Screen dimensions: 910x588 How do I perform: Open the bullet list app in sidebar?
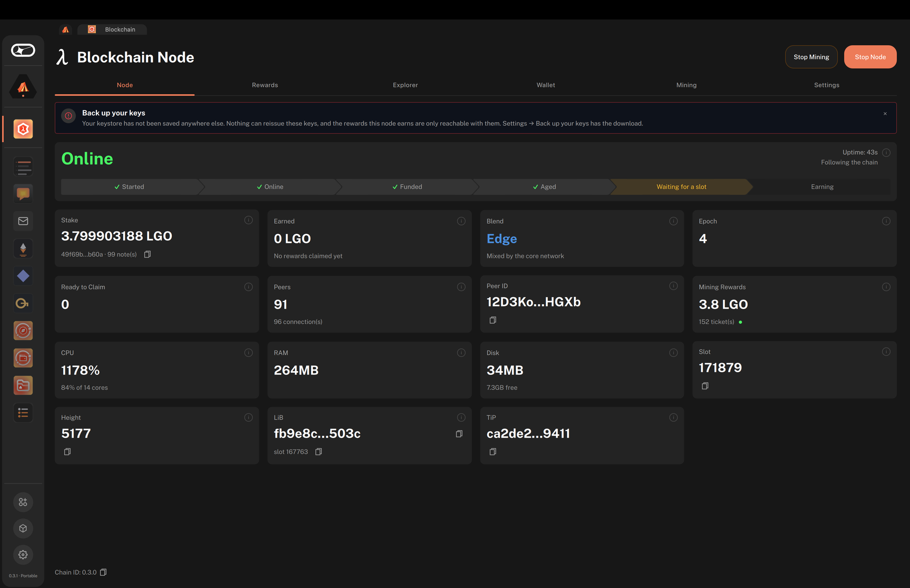[23, 413]
